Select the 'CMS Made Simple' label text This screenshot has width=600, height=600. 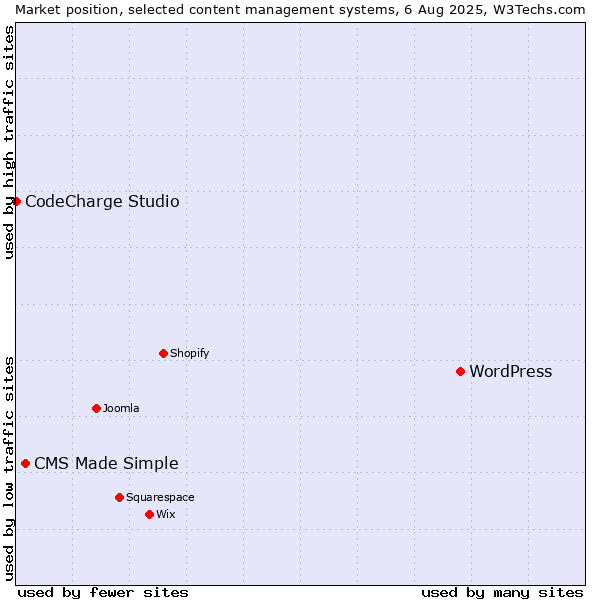coord(106,463)
